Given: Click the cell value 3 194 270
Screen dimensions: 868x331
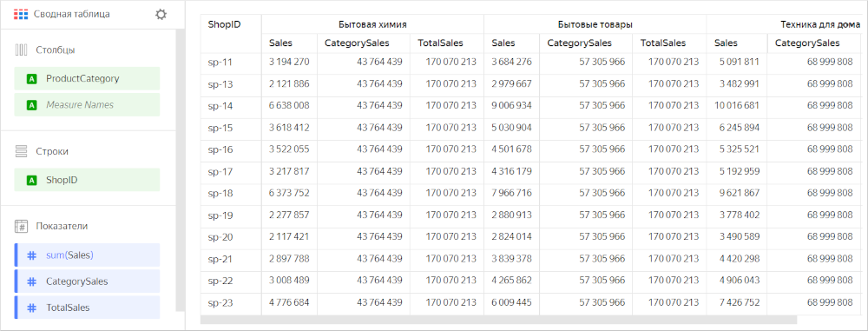Looking at the screenshot, I should coord(289,62).
